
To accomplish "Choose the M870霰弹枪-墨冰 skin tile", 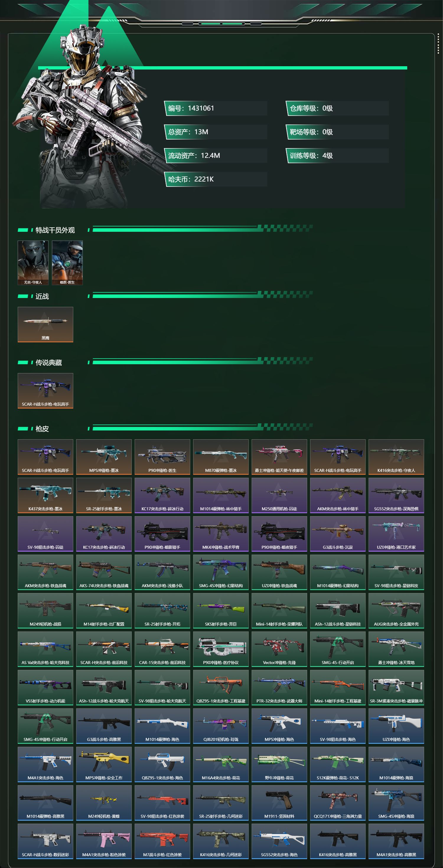I will [221, 457].
